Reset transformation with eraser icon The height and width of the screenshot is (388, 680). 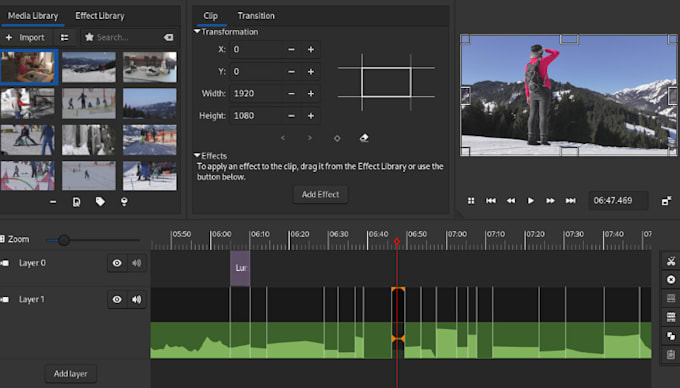364,138
